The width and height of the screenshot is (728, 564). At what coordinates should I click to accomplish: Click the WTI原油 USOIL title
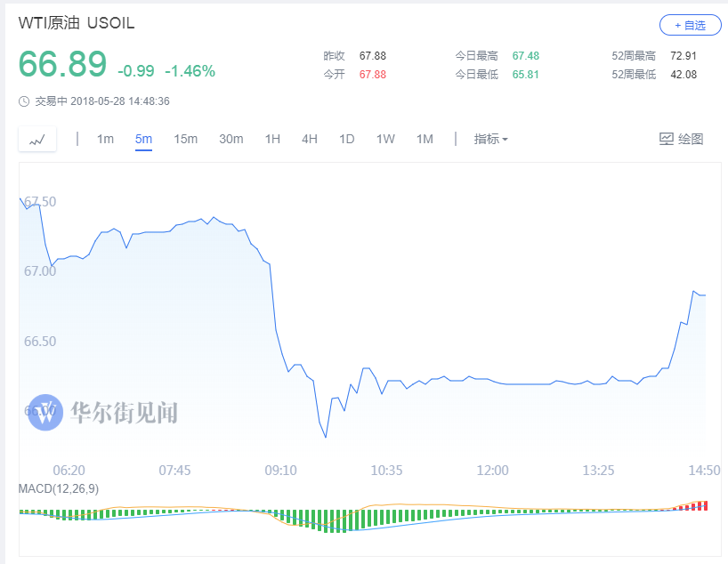point(77,23)
